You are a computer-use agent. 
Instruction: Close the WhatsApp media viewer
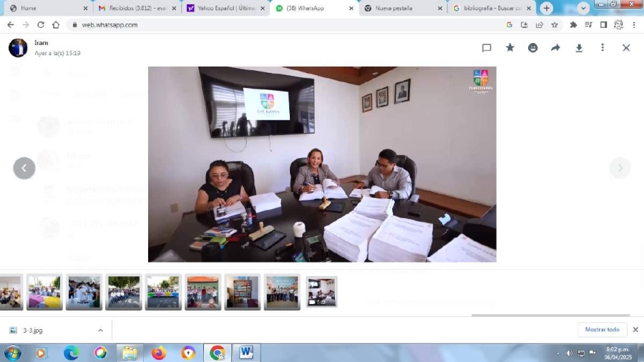pos(626,48)
